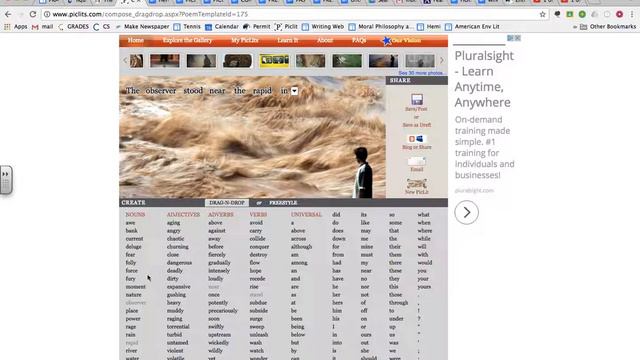Viewport: 640px width, 360px height.
Task: Click the Blog or Share icon
Action: tap(416, 139)
